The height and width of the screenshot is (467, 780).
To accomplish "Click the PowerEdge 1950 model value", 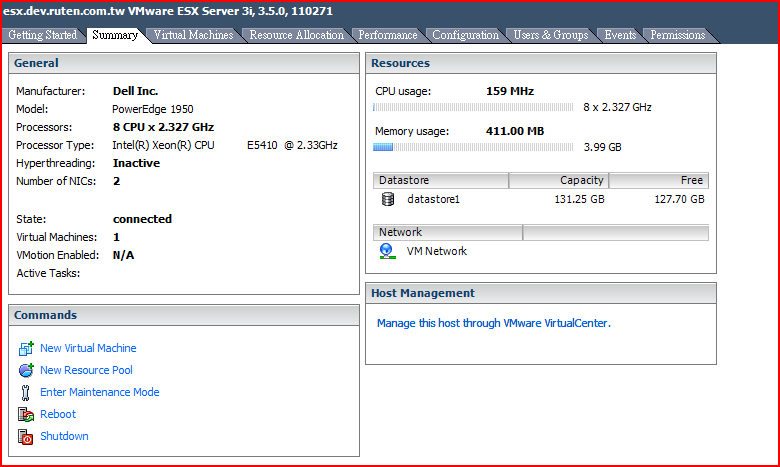I will point(153,109).
